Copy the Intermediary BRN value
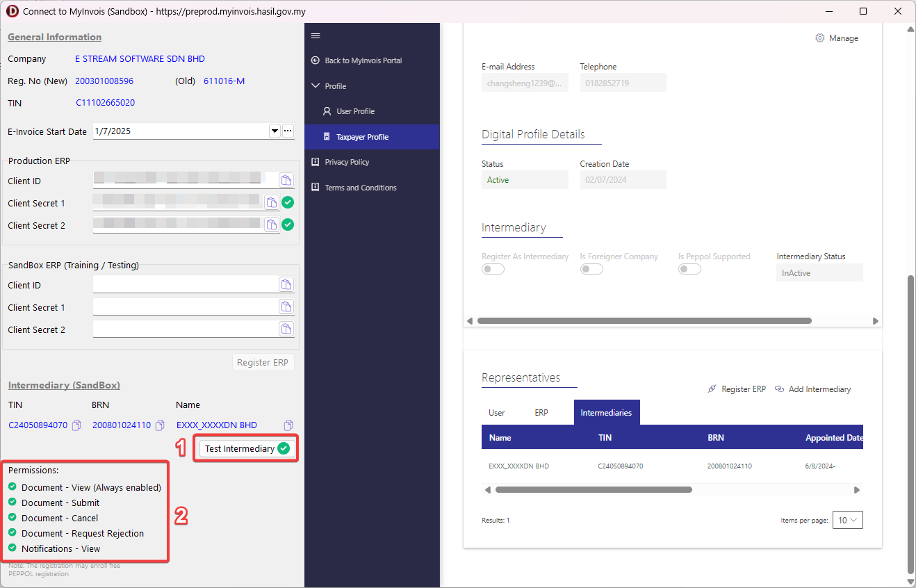This screenshot has width=916, height=588. click(x=160, y=425)
